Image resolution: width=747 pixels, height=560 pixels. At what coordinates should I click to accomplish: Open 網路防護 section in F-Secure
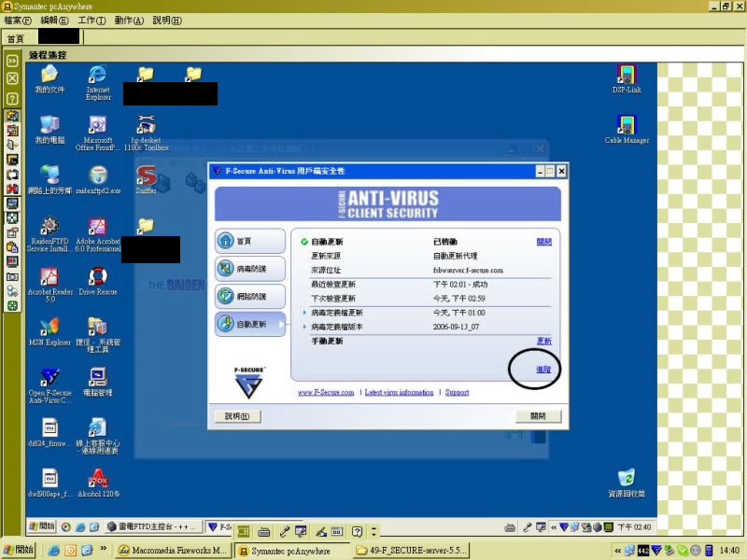(250, 296)
